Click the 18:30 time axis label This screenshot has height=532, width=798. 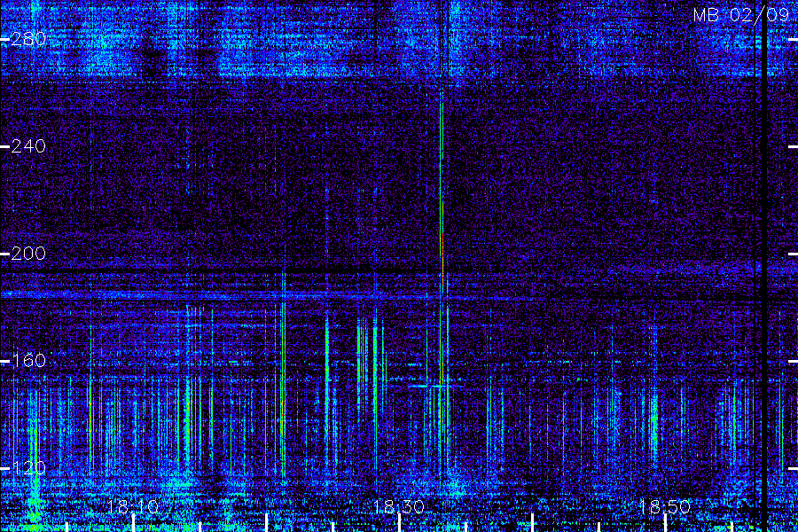pyautogui.click(x=399, y=506)
